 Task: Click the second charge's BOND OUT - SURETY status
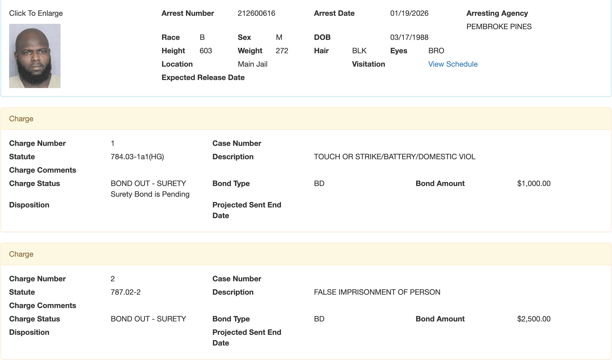point(148,319)
